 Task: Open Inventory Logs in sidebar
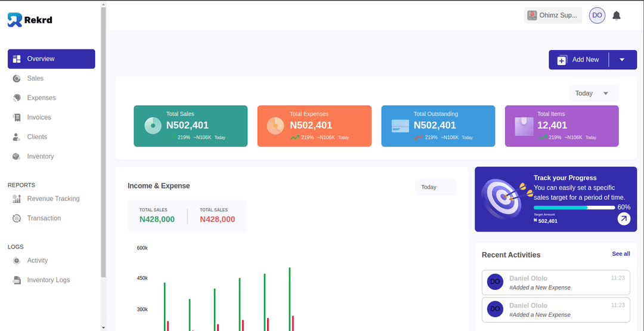pos(48,280)
